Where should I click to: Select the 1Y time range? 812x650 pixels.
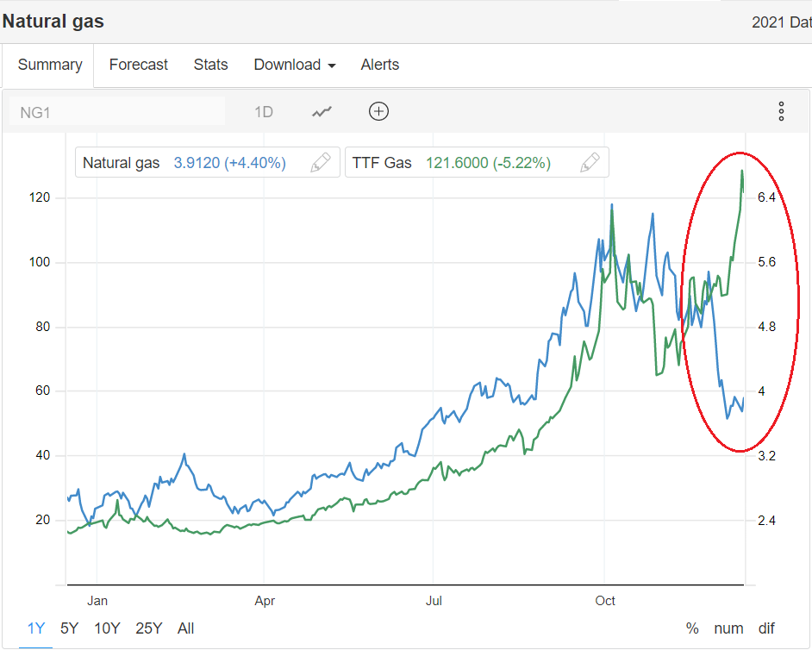click(x=36, y=628)
